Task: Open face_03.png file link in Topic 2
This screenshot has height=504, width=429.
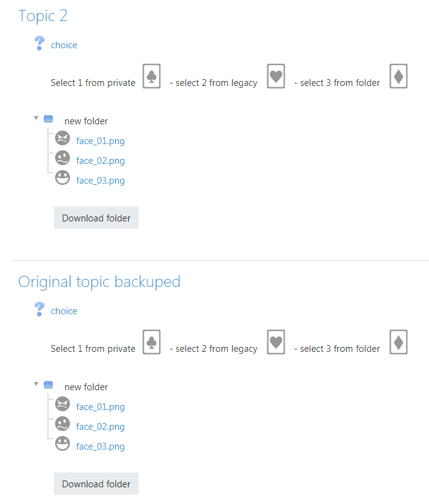Action: click(100, 181)
